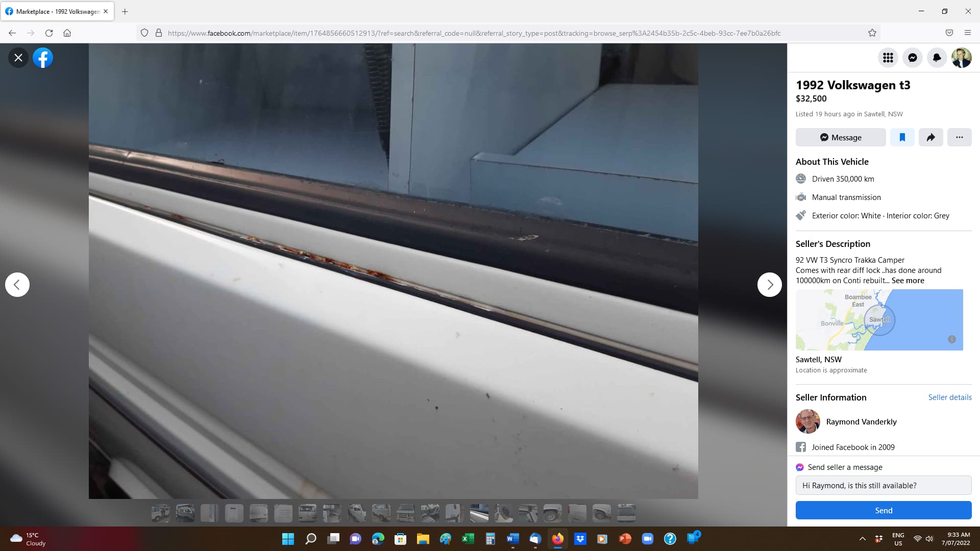The image size is (980, 551).
Task: Toggle the save listing bookmark button
Action: tap(902, 137)
